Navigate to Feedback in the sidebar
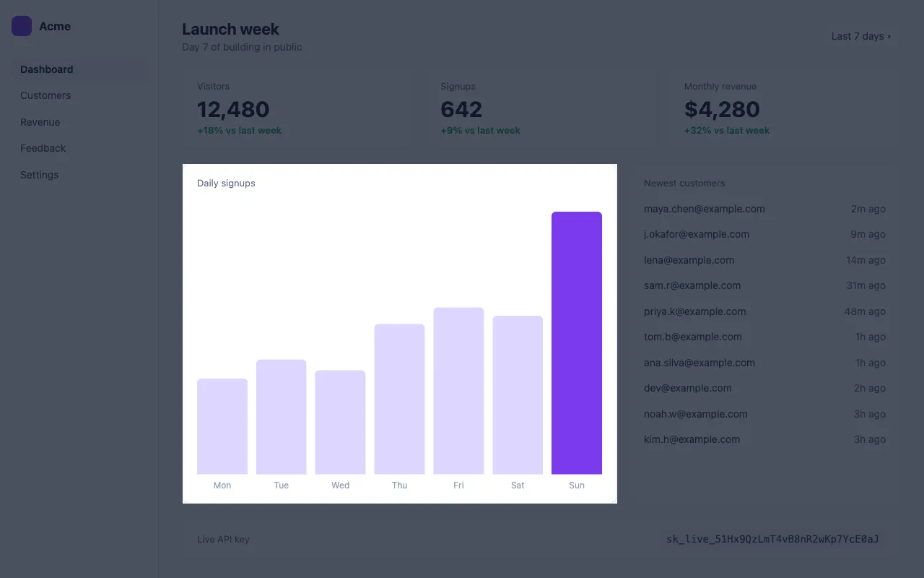 point(79,148)
